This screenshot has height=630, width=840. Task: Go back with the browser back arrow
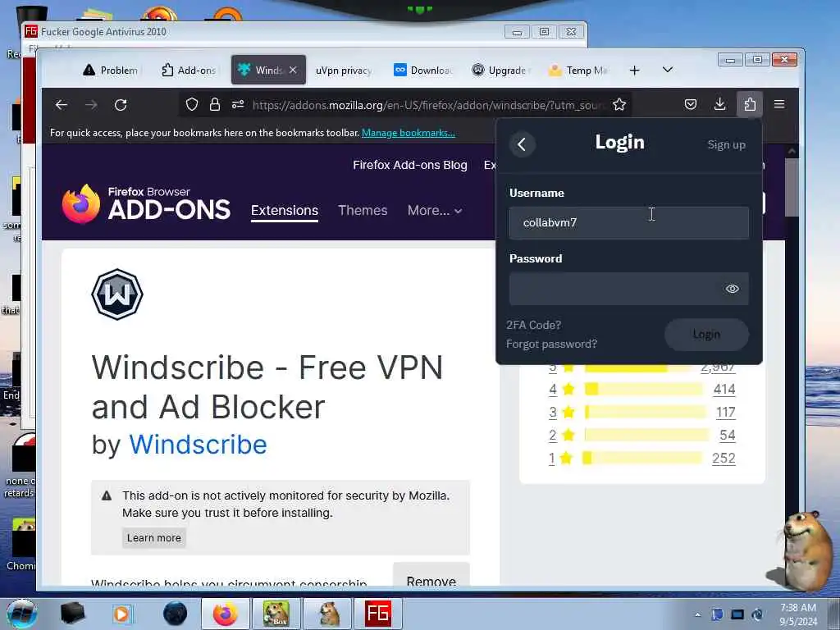(x=62, y=105)
